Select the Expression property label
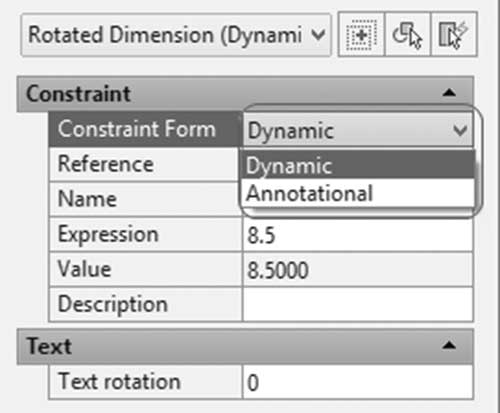Viewport: 500px width, 413px height. tap(108, 235)
